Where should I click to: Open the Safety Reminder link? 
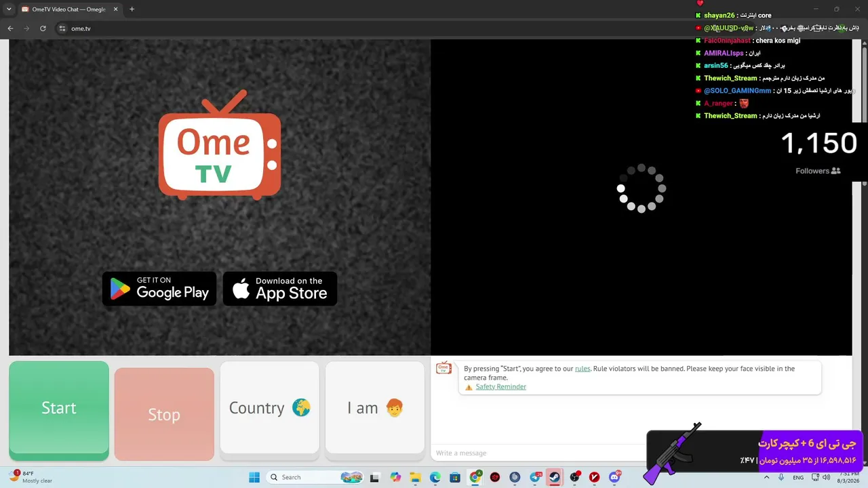(x=500, y=387)
